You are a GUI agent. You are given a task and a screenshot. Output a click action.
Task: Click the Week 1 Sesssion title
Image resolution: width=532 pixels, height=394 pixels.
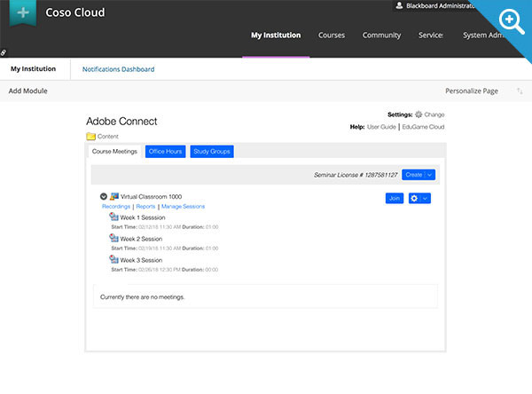click(143, 217)
